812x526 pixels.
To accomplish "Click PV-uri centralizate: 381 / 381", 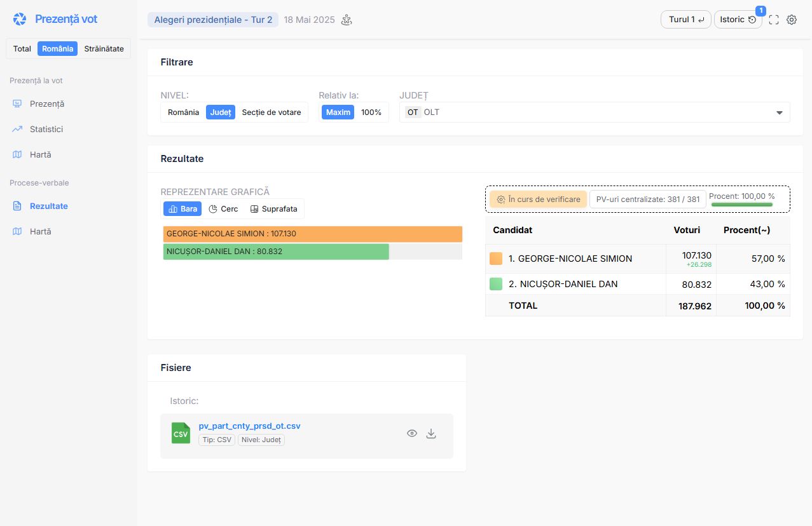I will point(648,199).
